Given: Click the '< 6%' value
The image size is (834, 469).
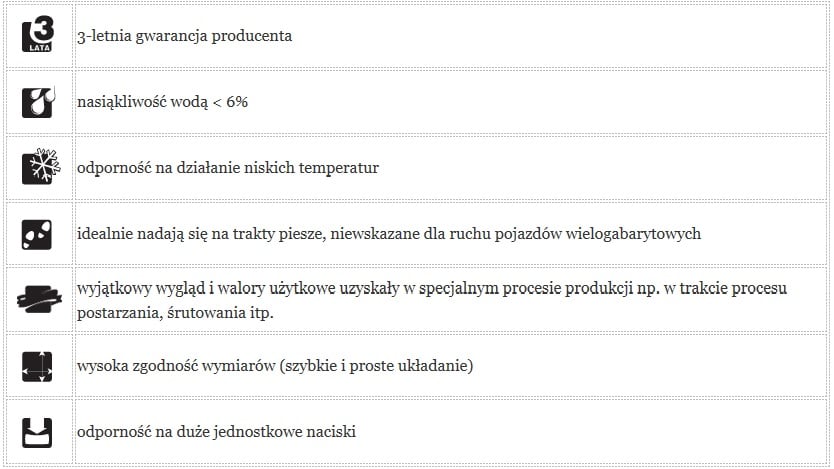Looking at the screenshot, I should pos(230,102).
